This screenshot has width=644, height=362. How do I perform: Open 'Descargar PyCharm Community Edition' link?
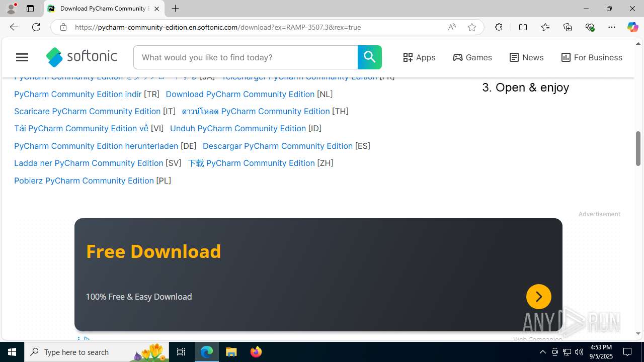coord(278,146)
